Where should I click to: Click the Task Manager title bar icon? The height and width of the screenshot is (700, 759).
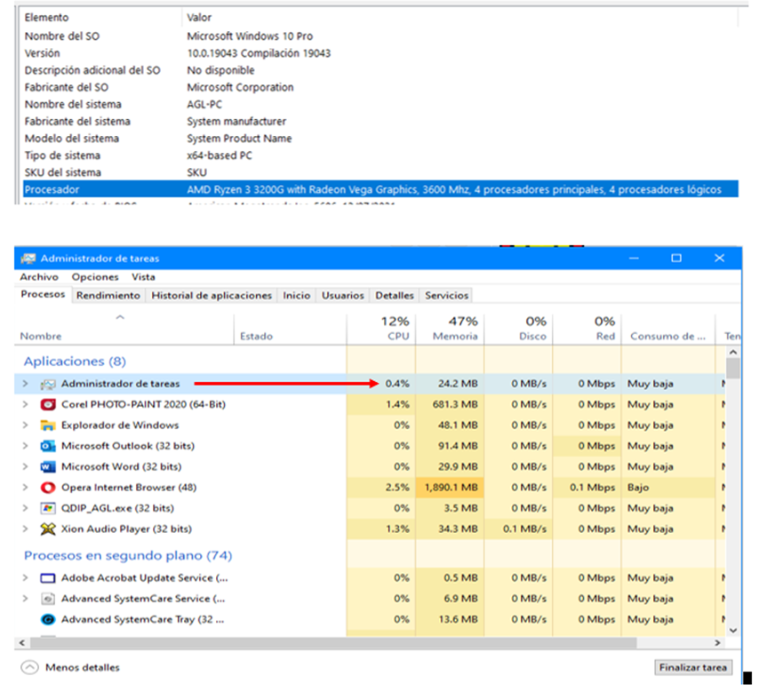(28, 259)
